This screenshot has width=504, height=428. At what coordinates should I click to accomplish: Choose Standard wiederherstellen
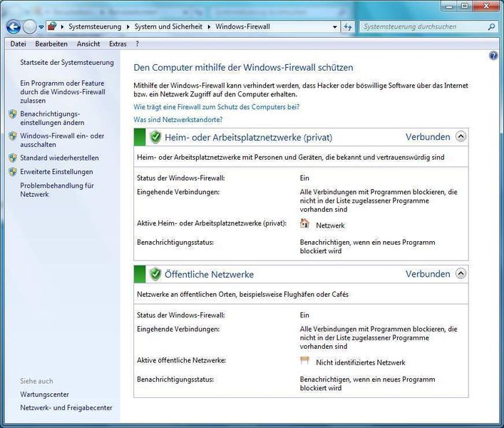pyautogui.click(x=59, y=158)
